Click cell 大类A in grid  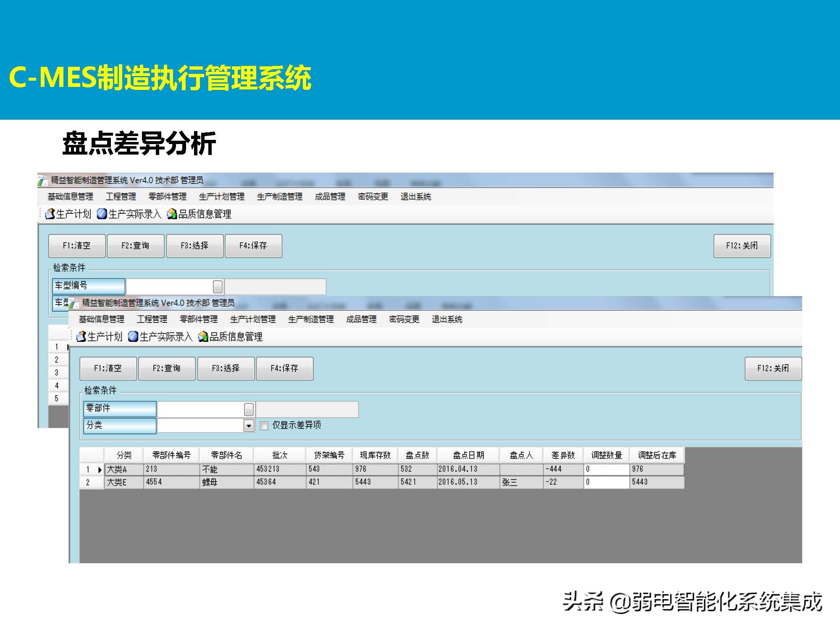coord(124,469)
